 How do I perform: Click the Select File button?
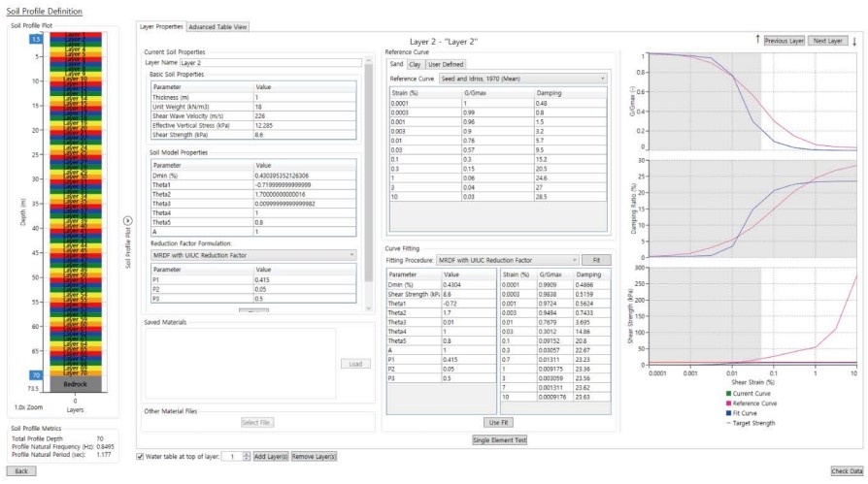[x=257, y=422]
